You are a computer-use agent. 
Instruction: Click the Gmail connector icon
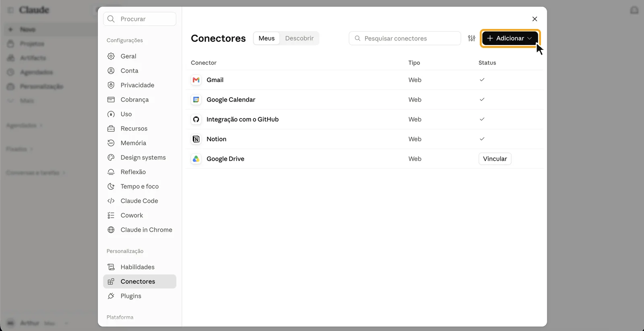click(196, 80)
